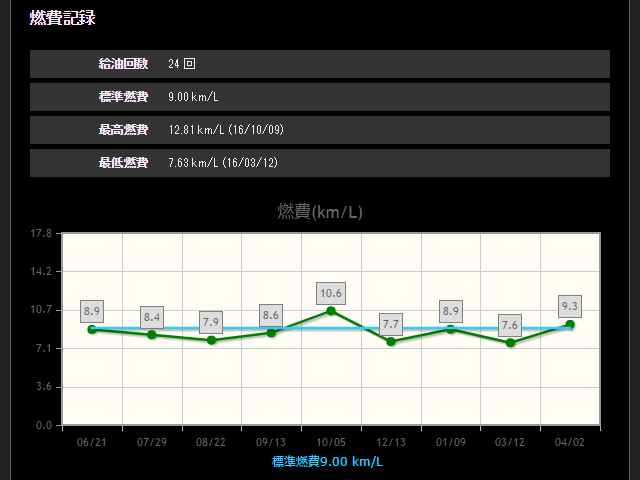Click the 最高燃費 row label

123,130
